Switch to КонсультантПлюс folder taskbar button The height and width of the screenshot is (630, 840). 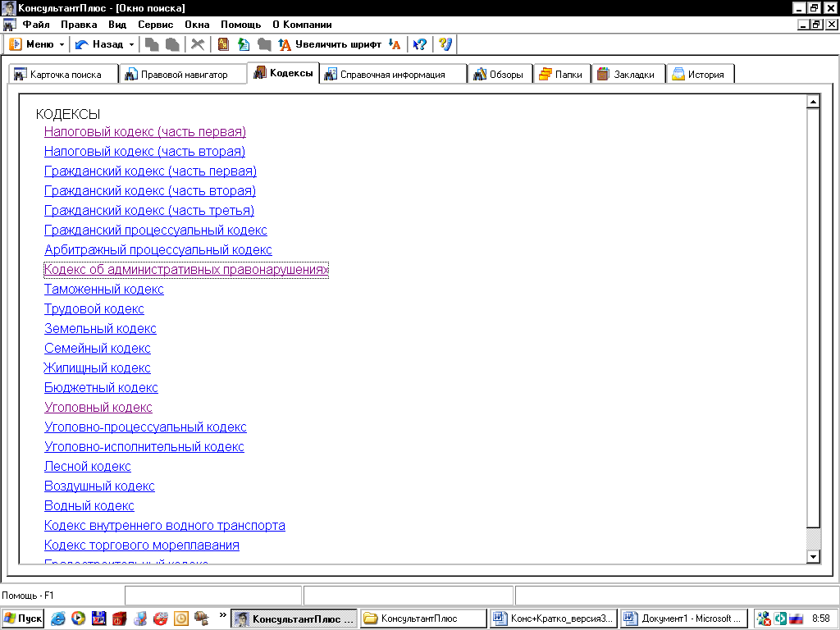[x=423, y=619]
